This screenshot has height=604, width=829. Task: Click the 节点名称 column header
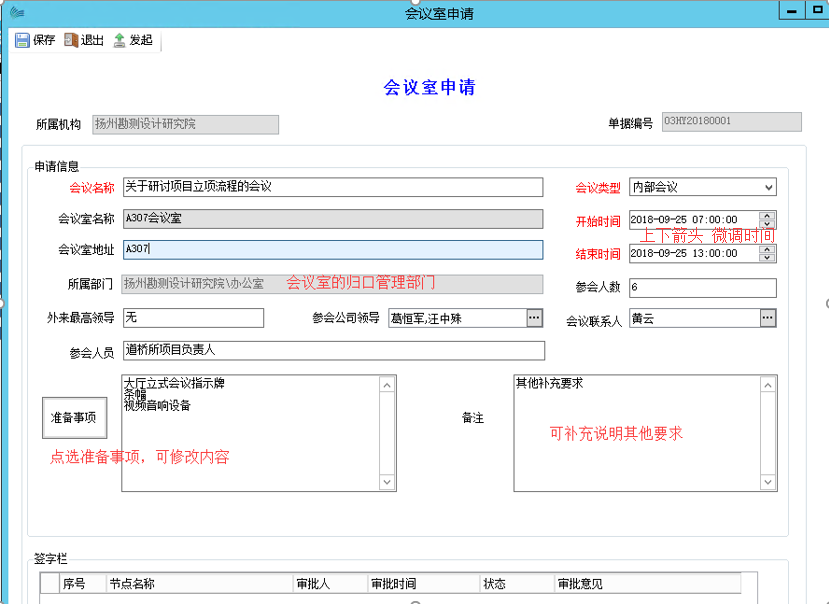200,584
